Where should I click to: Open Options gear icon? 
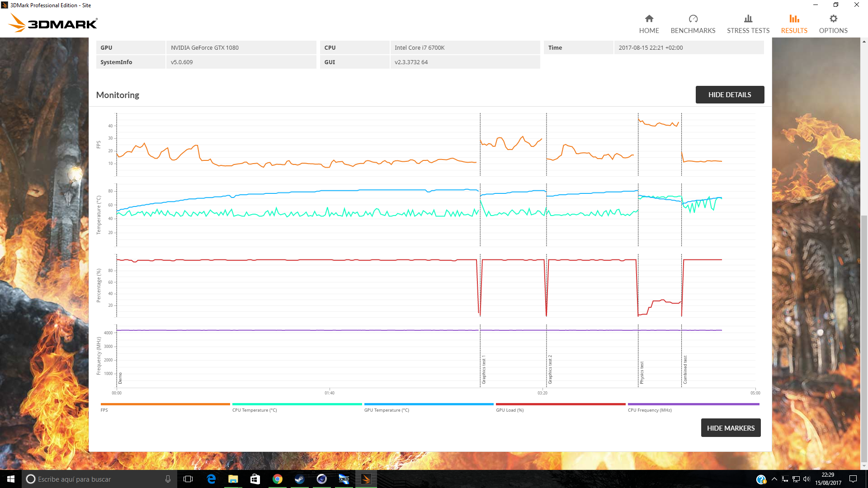(833, 19)
